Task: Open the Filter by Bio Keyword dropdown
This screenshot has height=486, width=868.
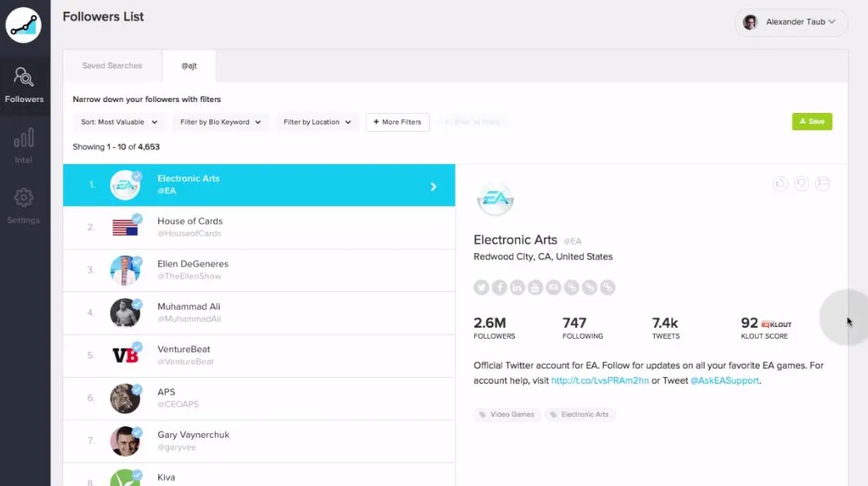Action: [x=221, y=121]
